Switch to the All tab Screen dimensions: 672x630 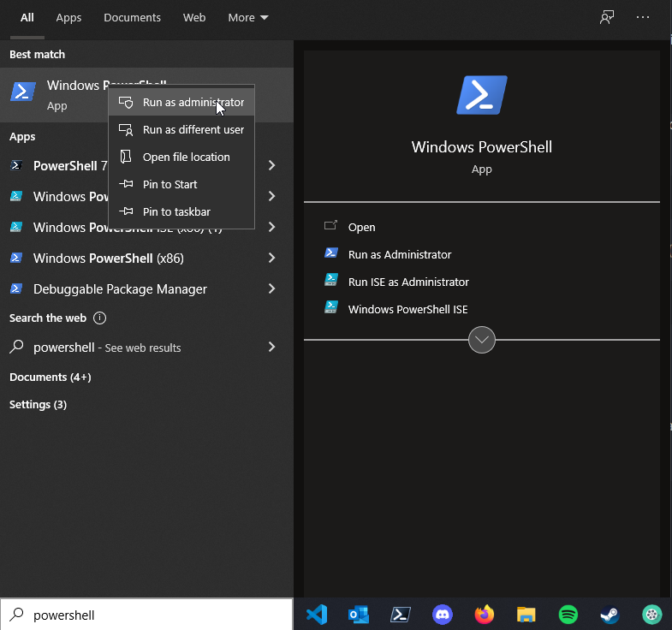27,18
